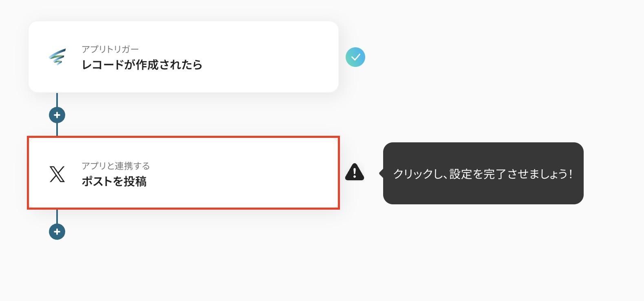The image size is (644, 301).
Task: Add step using plus between the cards
Action: pyautogui.click(x=57, y=115)
